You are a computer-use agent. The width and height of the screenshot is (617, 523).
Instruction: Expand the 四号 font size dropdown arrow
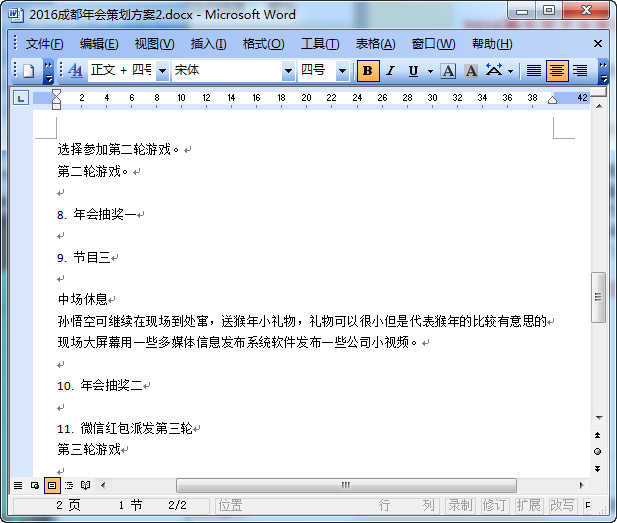pyautogui.click(x=342, y=71)
